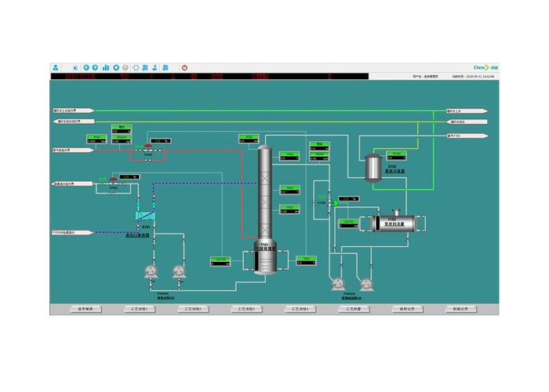Click the T102 outlet arrow tag on right
The height and width of the screenshot is (392, 549).
click(467, 136)
